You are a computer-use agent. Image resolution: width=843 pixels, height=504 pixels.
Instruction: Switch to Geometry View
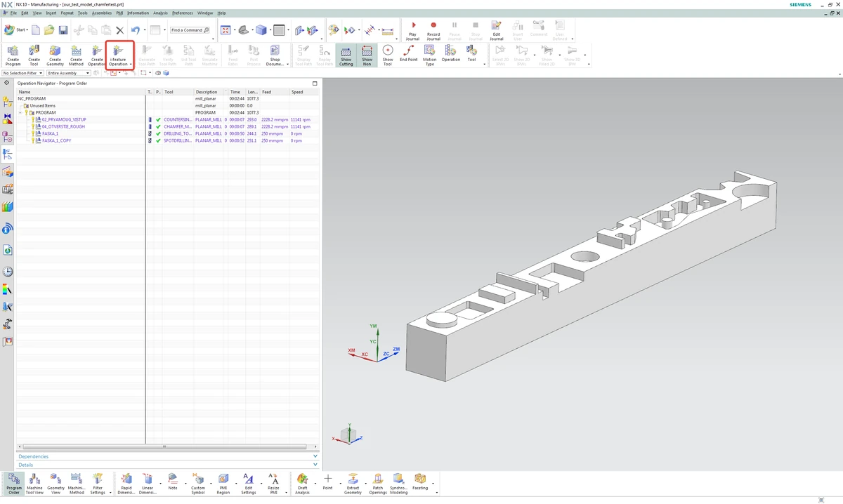pyautogui.click(x=55, y=483)
